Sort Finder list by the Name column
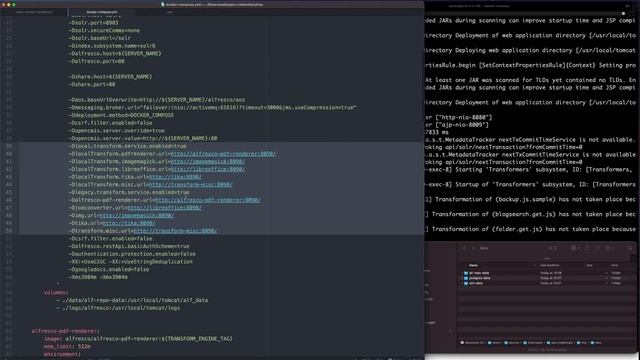 [x=473, y=265]
